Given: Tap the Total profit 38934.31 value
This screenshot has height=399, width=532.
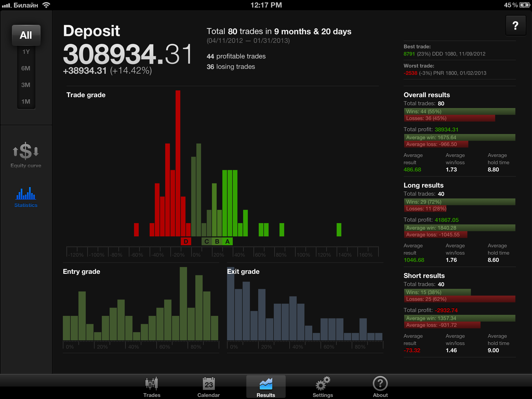Looking at the screenshot, I should 447,129.
